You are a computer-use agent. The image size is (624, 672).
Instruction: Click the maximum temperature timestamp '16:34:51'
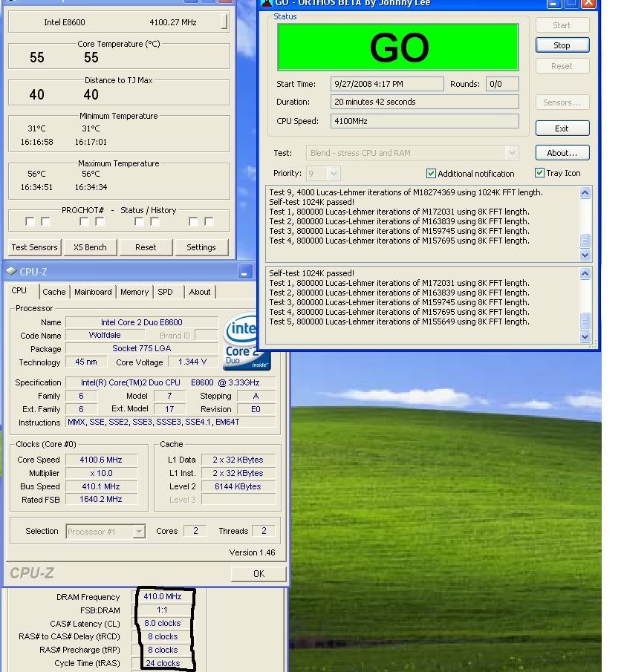pyautogui.click(x=36, y=187)
